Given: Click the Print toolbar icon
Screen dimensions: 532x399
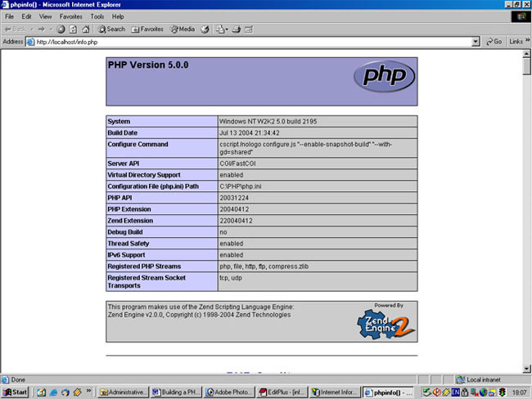Looking at the screenshot, I should (x=235, y=29).
